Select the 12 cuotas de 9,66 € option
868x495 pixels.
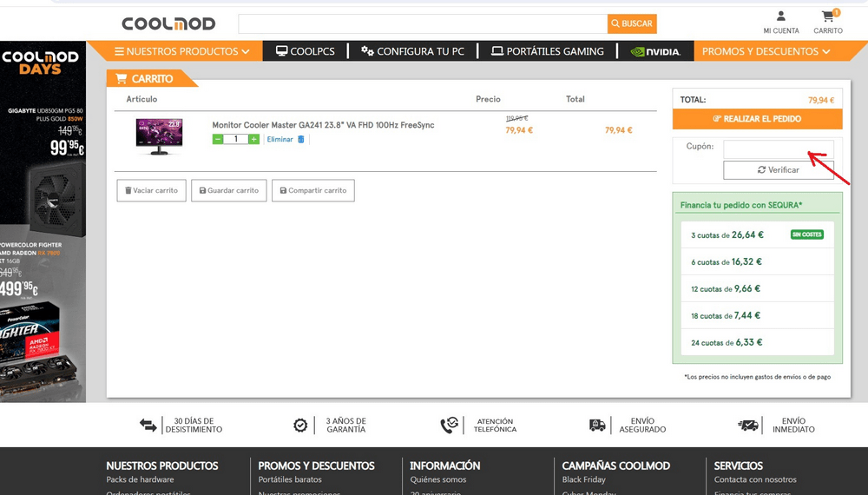[757, 288]
